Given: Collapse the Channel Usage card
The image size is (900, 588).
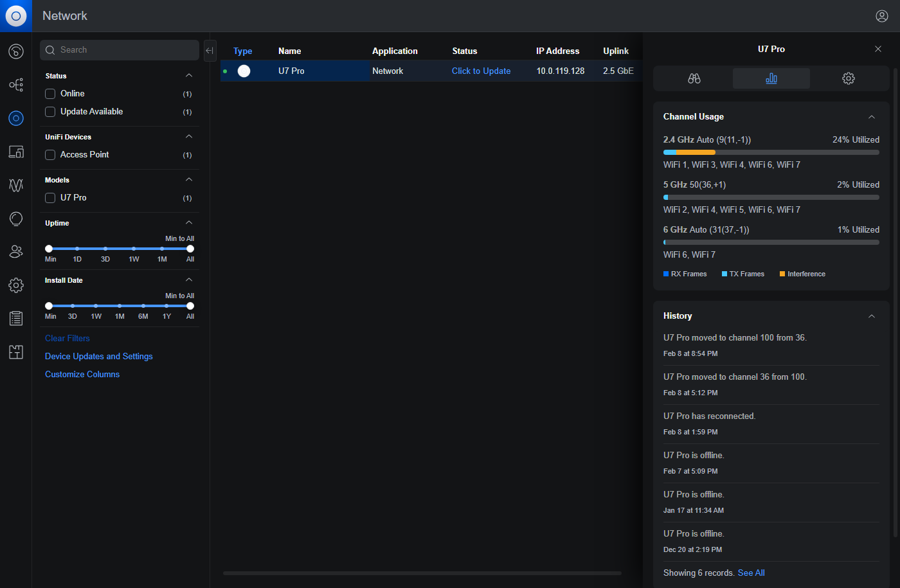Looking at the screenshot, I should pyautogui.click(x=872, y=117).
